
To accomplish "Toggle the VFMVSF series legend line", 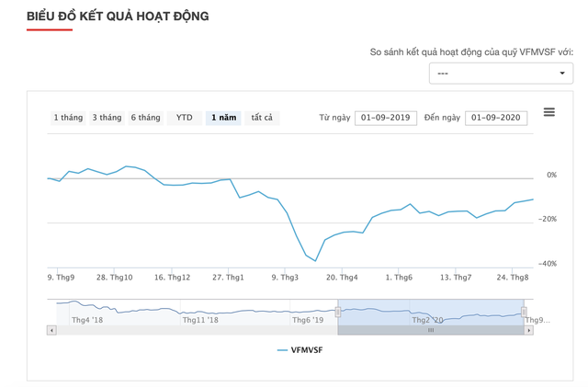I will 282,350.
